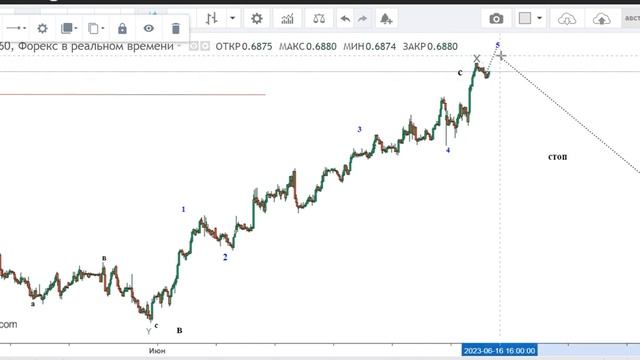Select the bold 'B' label at chart bottom
Screen dimensions: 640x360
pos(179,330)
